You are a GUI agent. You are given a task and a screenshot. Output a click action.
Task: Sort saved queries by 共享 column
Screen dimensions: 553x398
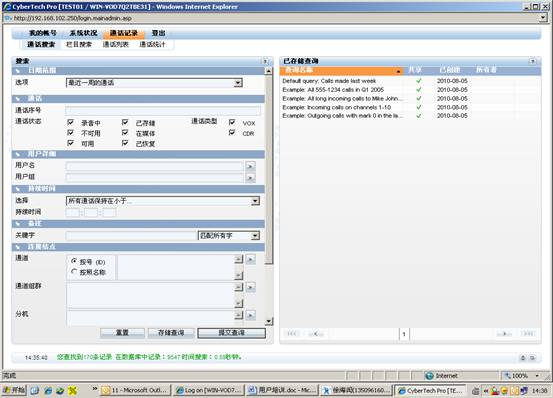(415, 71)
